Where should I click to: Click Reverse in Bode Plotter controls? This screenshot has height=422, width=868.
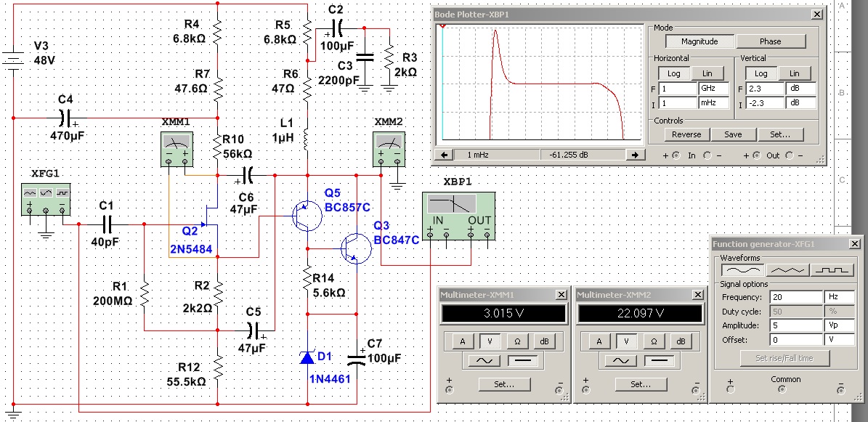686,134
